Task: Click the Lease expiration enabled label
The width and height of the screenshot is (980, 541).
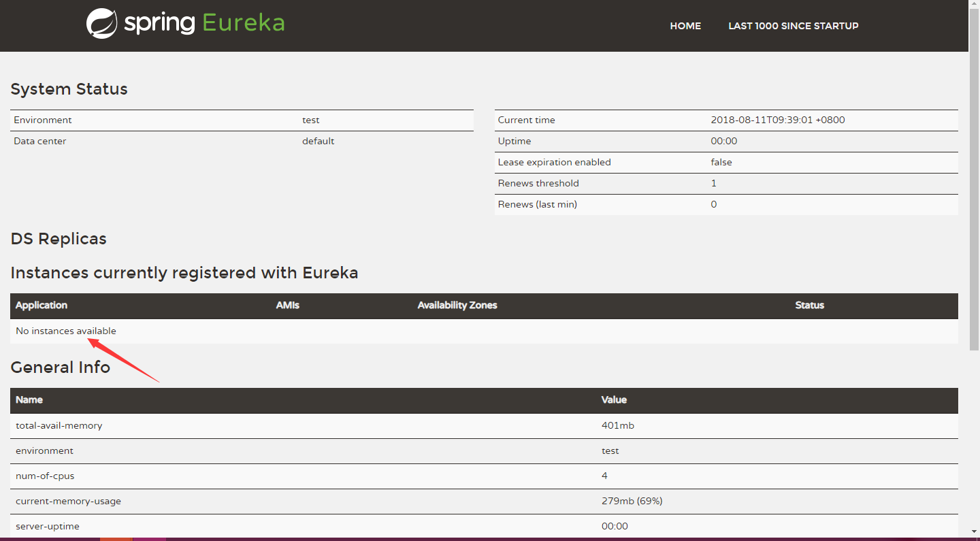Action: pyautogui.click(x=555, y=162)
